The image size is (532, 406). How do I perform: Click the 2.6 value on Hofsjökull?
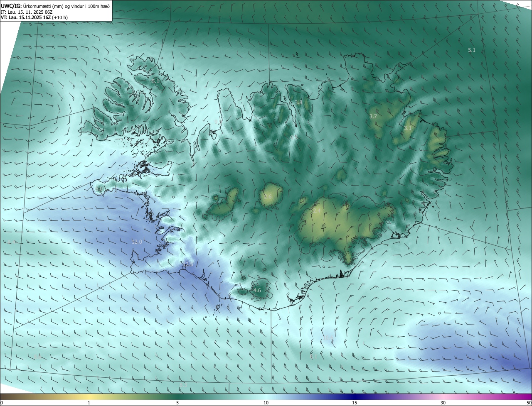(267, 196)
